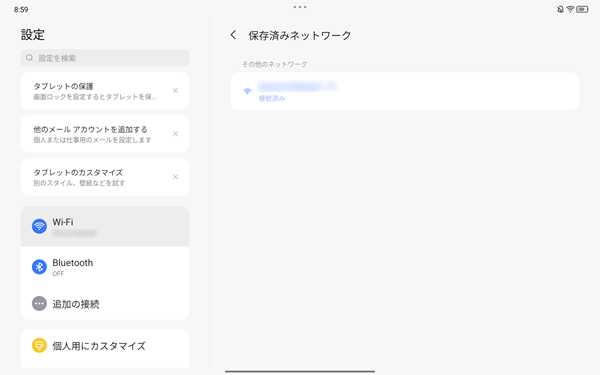Tap the Wi-Fi indicator in status bar
Screen dimensions: 600x375
pyautogui.click(x=570, y=9)
